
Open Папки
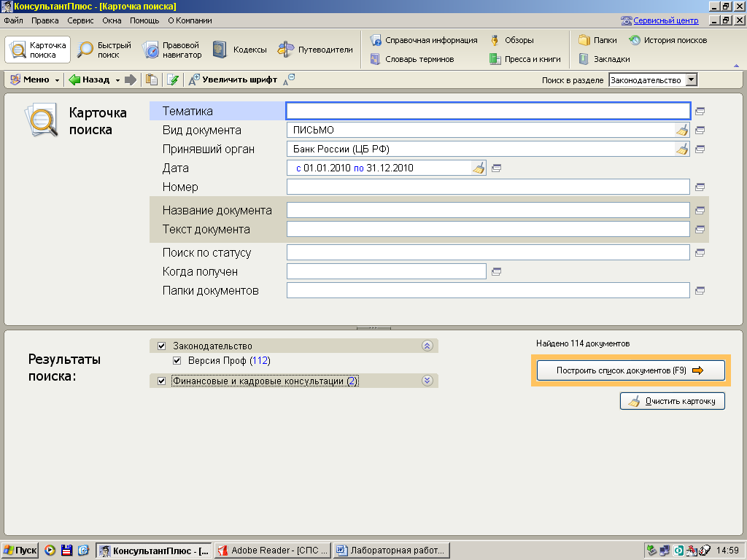pos(598,41)
